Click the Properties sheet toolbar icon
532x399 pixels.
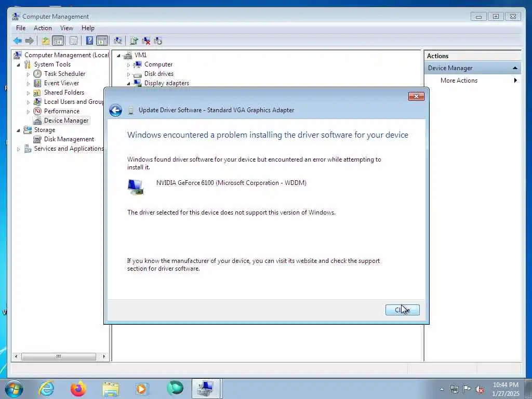(x=73, y=41)
